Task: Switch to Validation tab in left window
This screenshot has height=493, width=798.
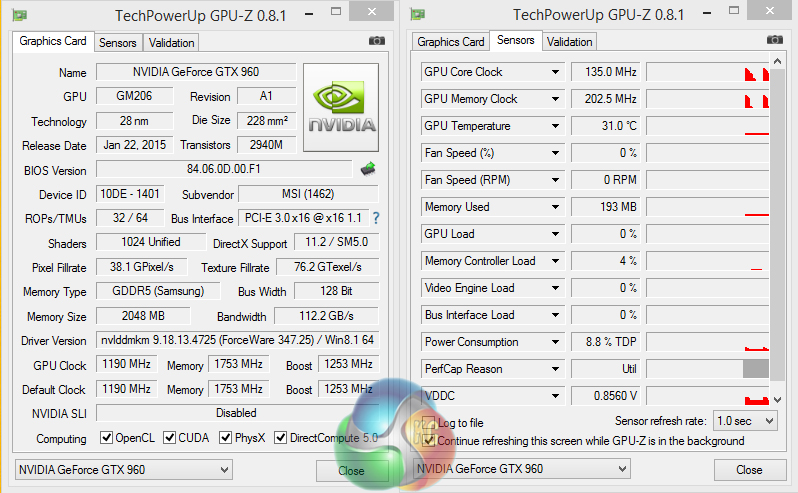Action: coord(171,43)
